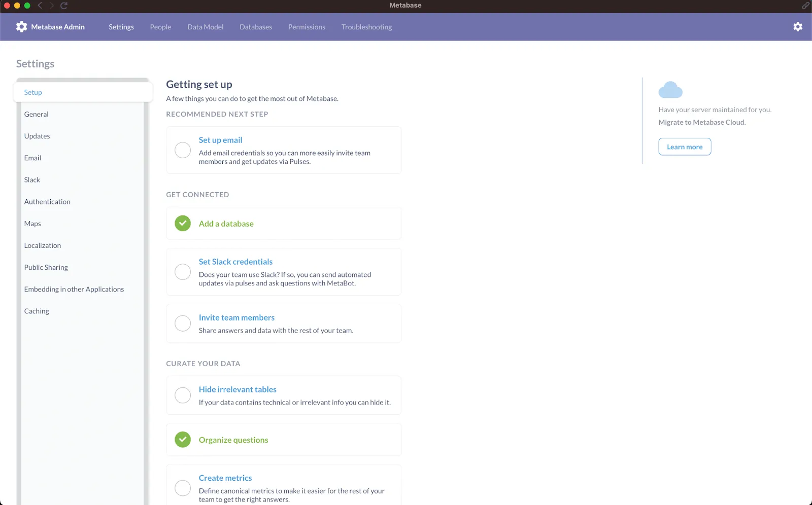Click the browser back arrow
812x505 pixels.
pos(40,6)
